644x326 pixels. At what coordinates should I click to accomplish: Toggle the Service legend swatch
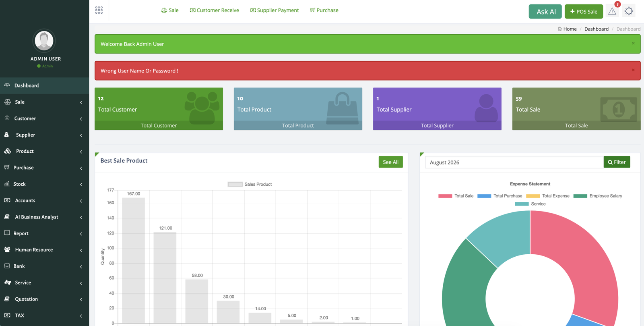pos(522,204)
